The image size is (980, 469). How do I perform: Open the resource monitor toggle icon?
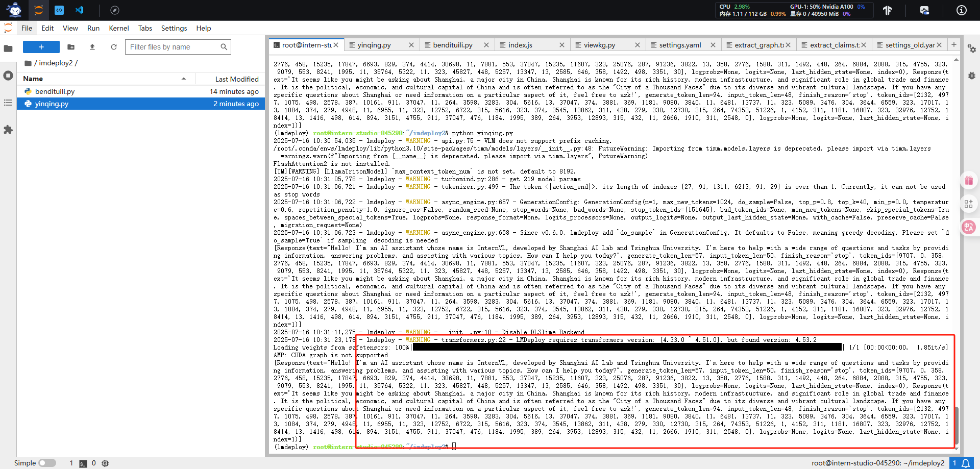point(924,10)
